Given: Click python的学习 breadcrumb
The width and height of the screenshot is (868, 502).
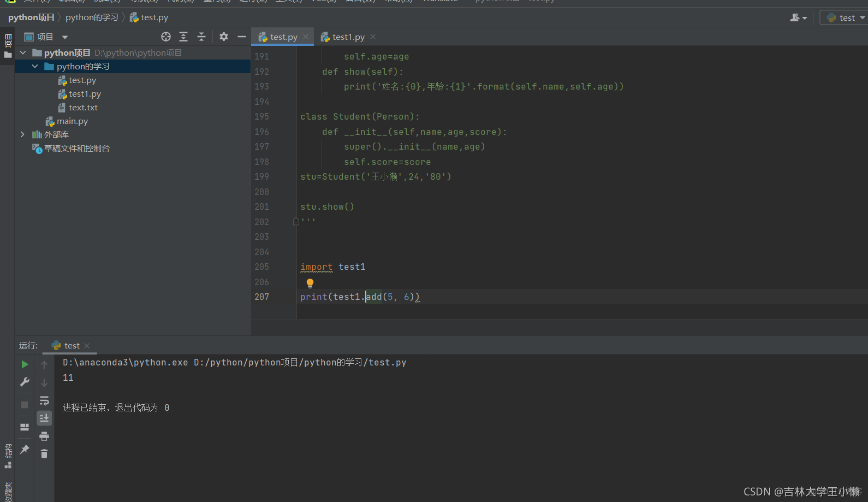Looking at the screenshot, I should (92, 17).
